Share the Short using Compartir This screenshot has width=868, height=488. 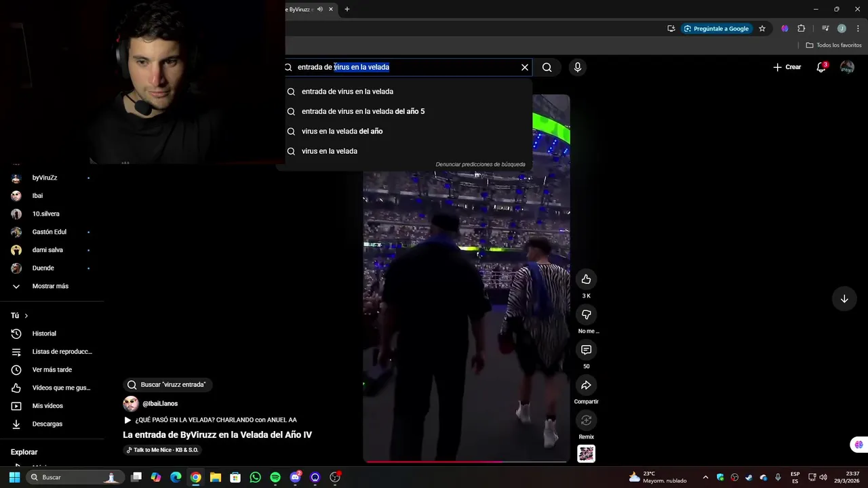click(x=586, y=385)
